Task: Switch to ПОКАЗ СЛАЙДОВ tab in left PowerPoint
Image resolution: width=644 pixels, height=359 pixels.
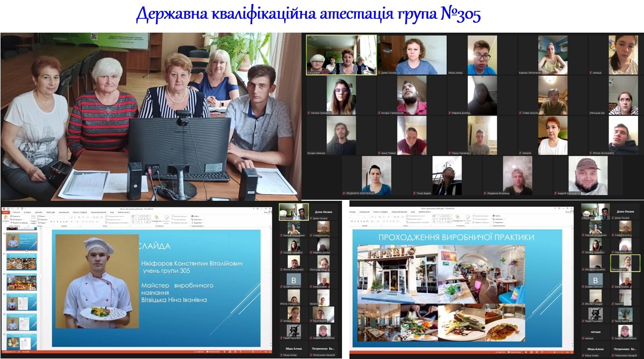Action: [x=80, y=212]
